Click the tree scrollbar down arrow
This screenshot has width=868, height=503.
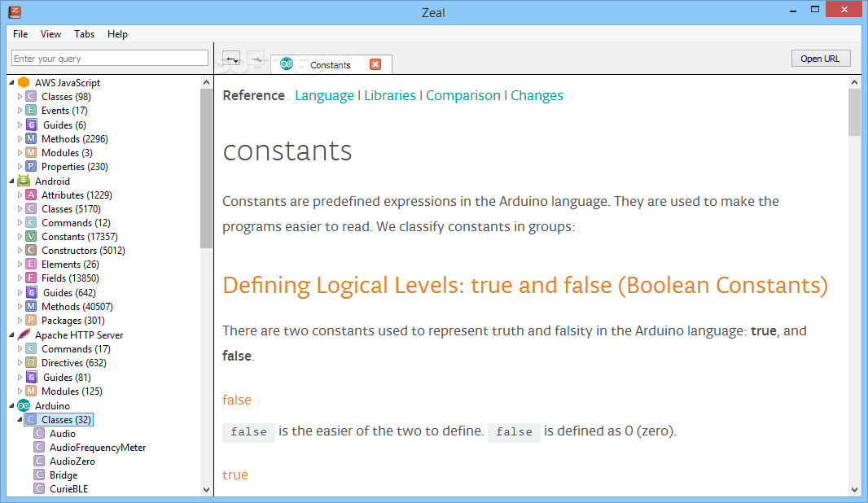coord(206,490)
